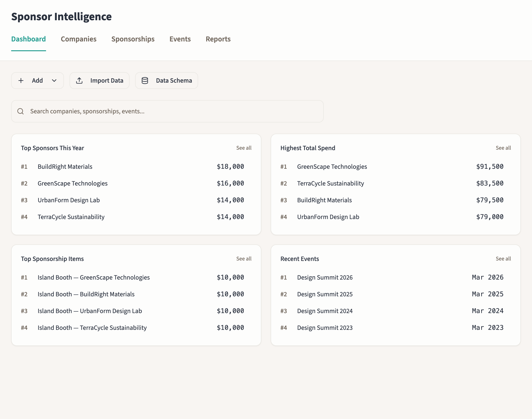The width and height of the screenshot is (532, 419).
Task: Click the Highest Total Spend heading
Action: (x=308, y=148)
